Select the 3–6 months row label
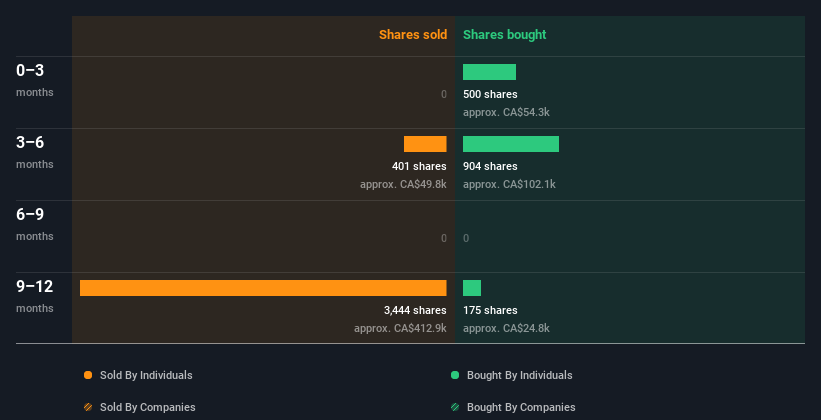821x420 pixels. [35, 152]
